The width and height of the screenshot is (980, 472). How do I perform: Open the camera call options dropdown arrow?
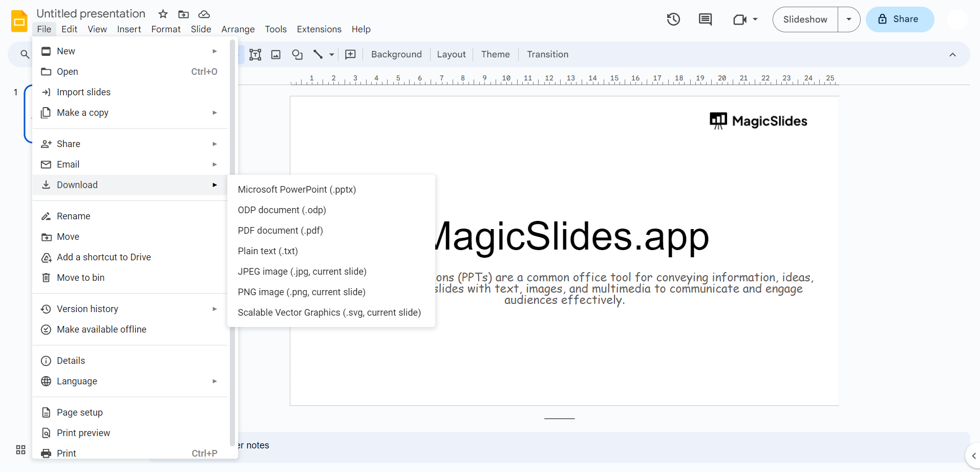click(755, 19)
